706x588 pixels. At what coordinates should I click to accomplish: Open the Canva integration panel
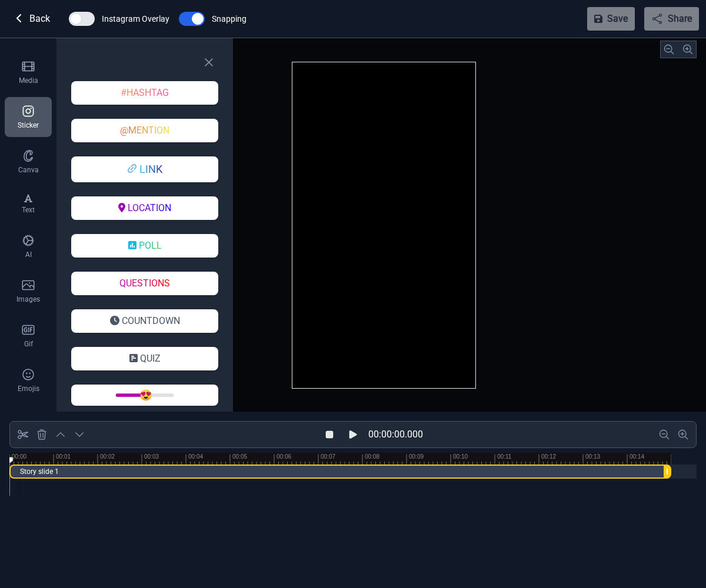pos(28,161)
